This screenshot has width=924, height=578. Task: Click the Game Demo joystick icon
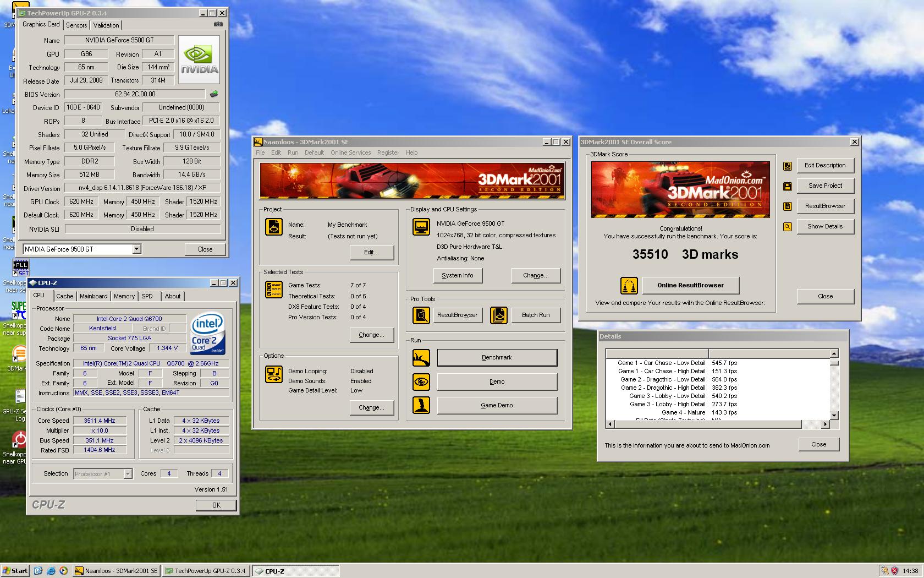(421, 405)
